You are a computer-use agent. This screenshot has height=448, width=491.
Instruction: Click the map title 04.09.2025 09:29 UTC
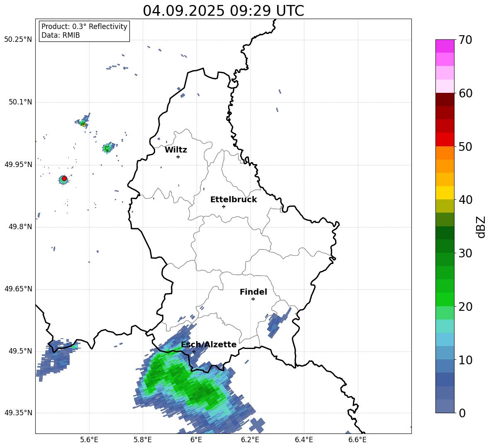coord(223,11)
